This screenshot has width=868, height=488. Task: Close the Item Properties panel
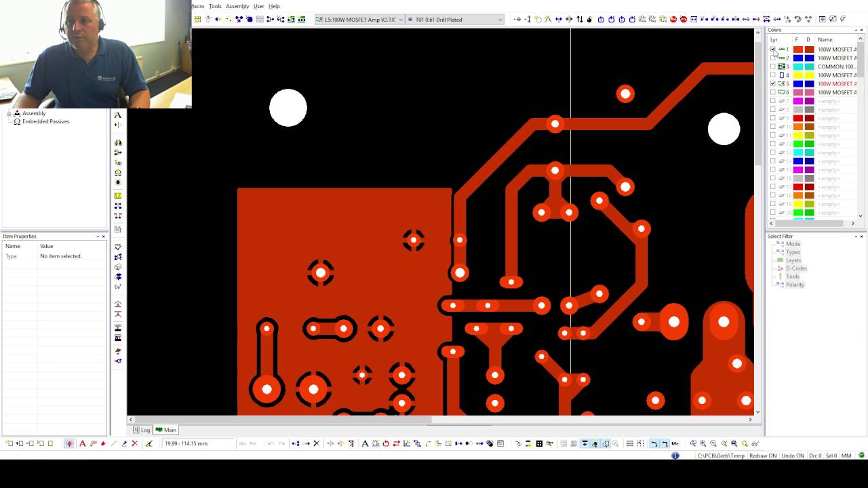pyautogui.click(x=104, y=237)
